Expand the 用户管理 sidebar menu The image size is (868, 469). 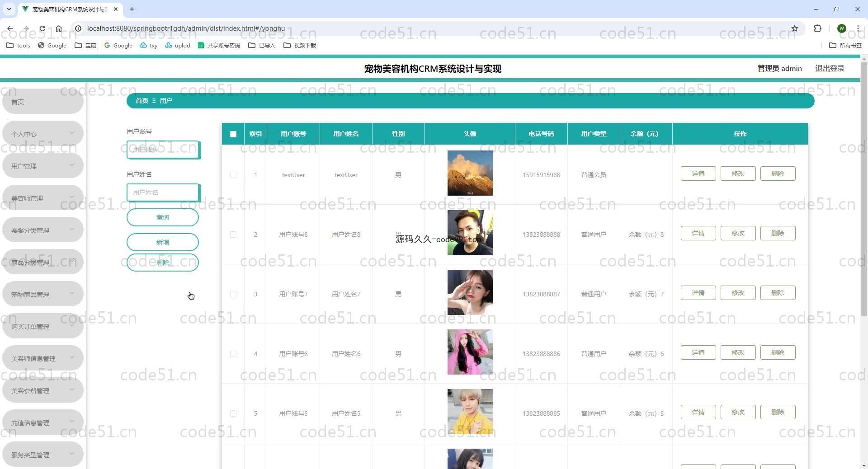point(43,166)
